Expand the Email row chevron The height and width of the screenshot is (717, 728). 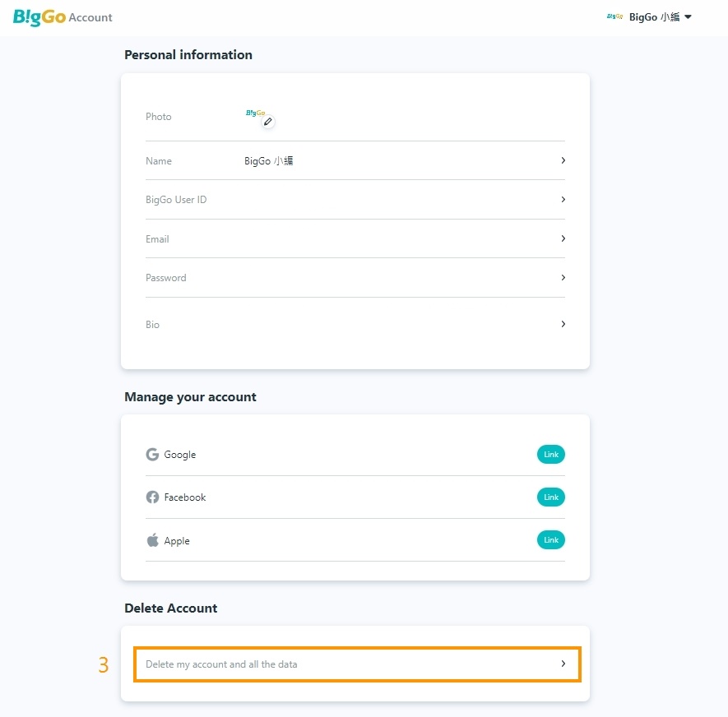pos(563,238)
